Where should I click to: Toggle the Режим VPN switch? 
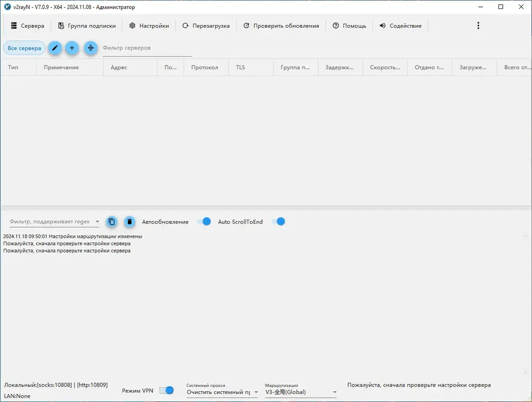coord(167,390)
